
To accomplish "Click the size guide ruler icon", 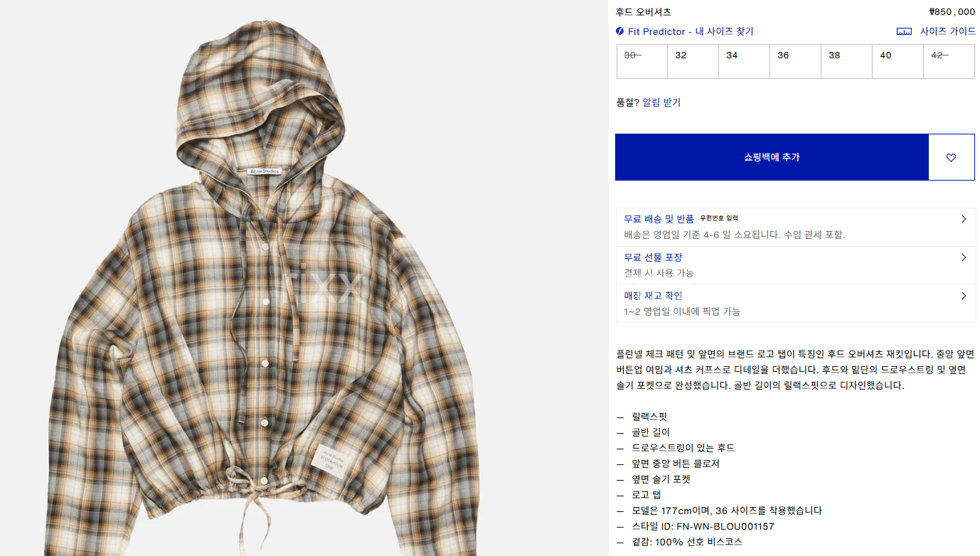I will click(904, 31).
